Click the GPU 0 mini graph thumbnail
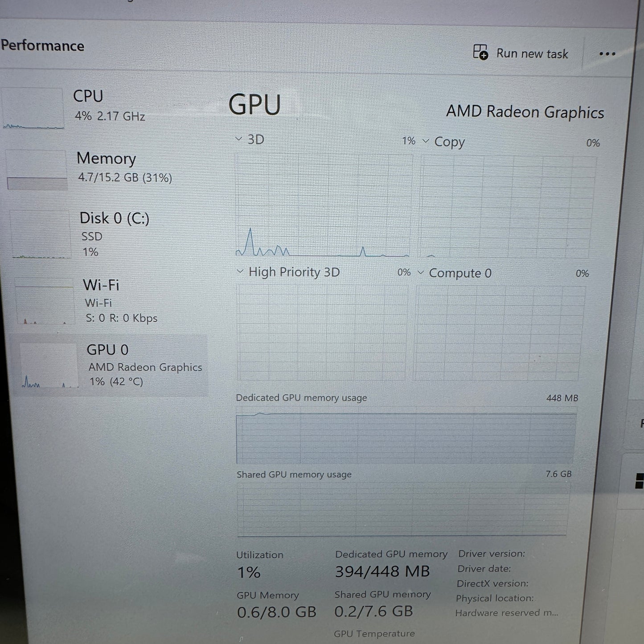644x644 pixels. (x=49, y=365)
